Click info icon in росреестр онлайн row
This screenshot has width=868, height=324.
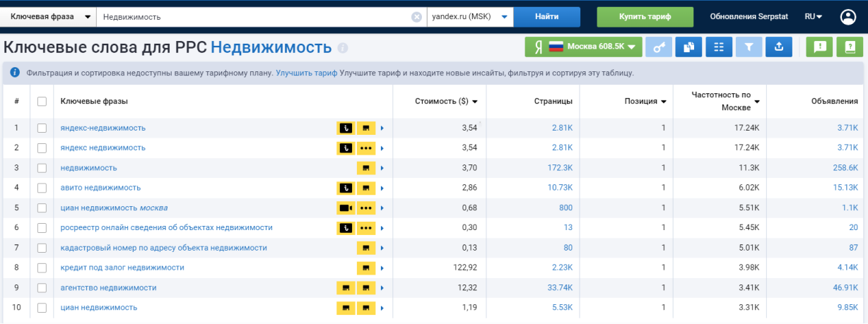pos(345,228)
